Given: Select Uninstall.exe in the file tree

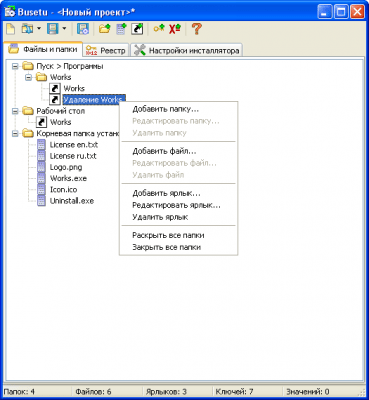Looking at the screenshot, I should pyautogui.click(x=72, y=201).
